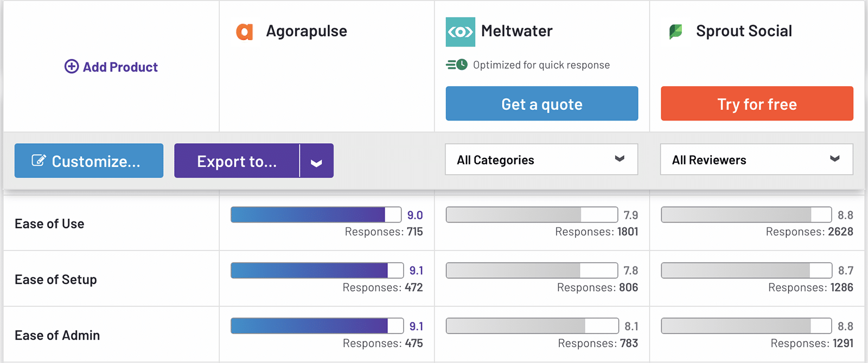
Task: Click the Meltwater eye logo icon
Action: (x=460, y=32)
